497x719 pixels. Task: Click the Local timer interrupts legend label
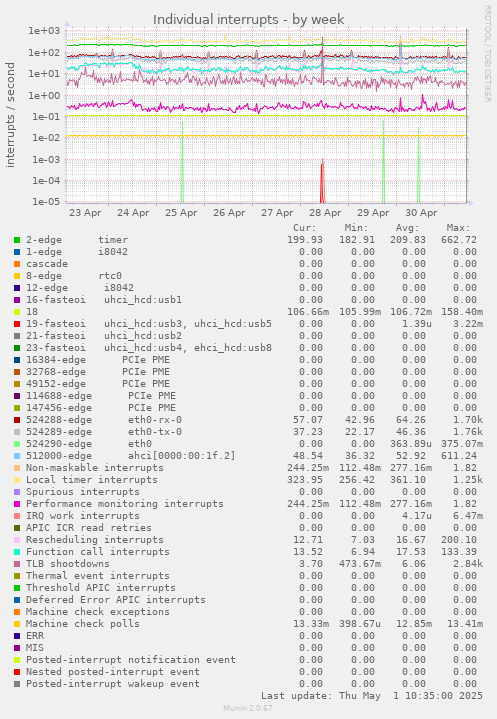pyautogui.click(x=92, y=480)
